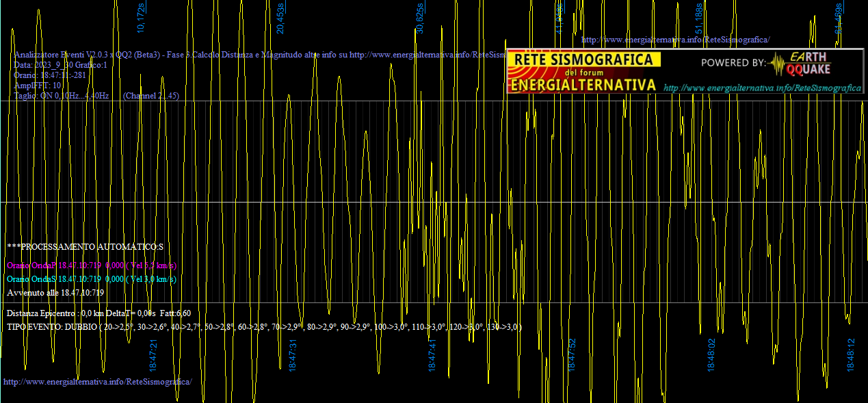Click the magenta 'Orario OndaP' line

click(92, 265)
